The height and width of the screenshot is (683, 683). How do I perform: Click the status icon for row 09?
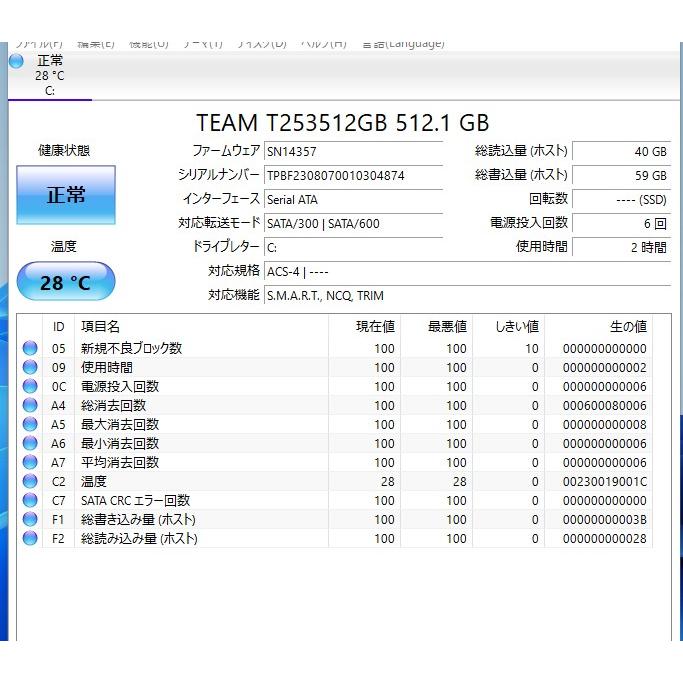(x=30, y=367)
